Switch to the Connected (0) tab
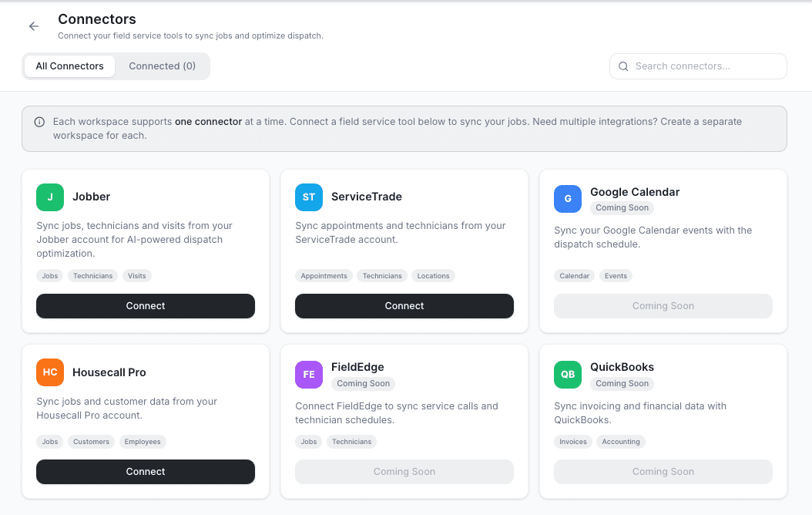 pos(162,66)
